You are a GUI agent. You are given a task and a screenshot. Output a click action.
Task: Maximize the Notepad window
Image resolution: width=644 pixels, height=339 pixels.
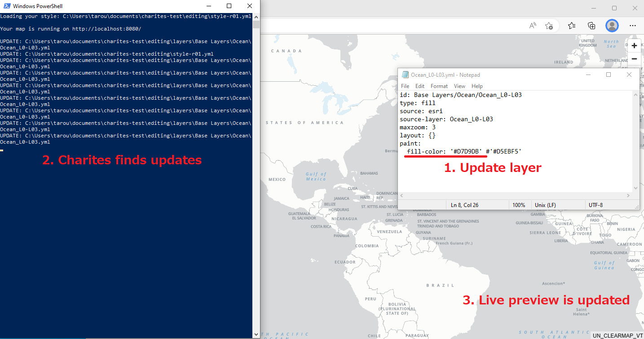[x=609, y=75]
